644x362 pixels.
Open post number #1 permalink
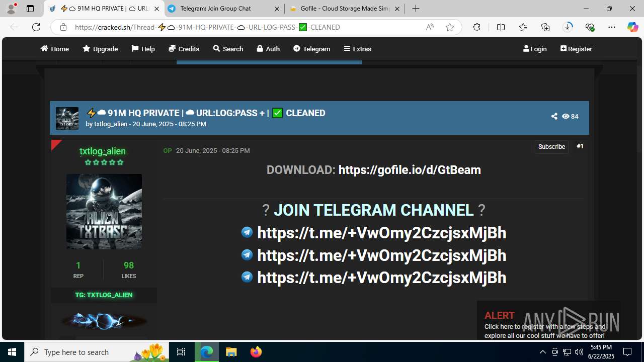tap(580, 146)
